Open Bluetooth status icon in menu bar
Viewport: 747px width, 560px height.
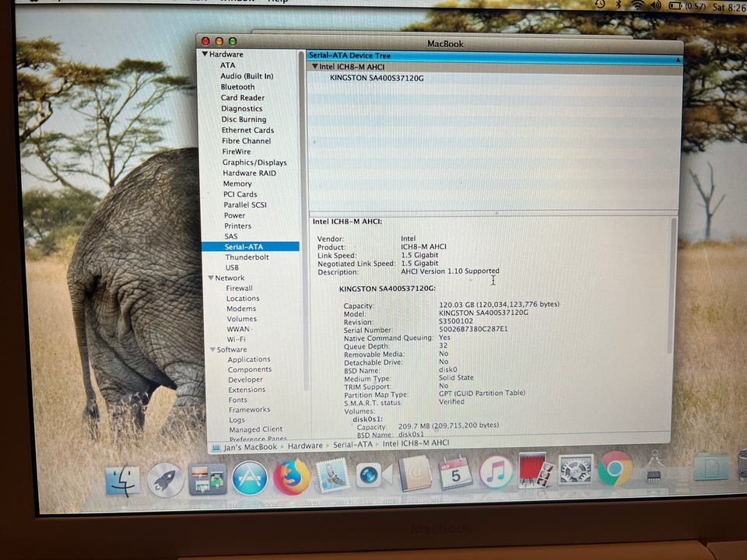point(619,5)
